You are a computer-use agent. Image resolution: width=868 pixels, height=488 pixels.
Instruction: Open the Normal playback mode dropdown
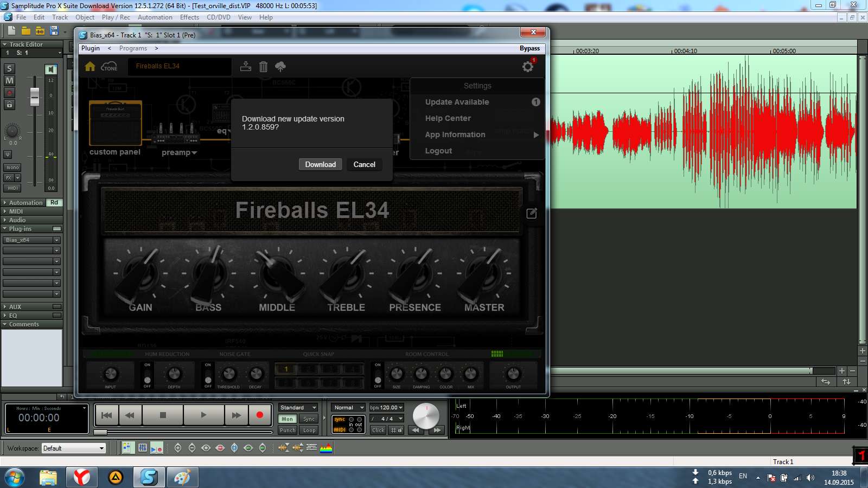point(348,408)
